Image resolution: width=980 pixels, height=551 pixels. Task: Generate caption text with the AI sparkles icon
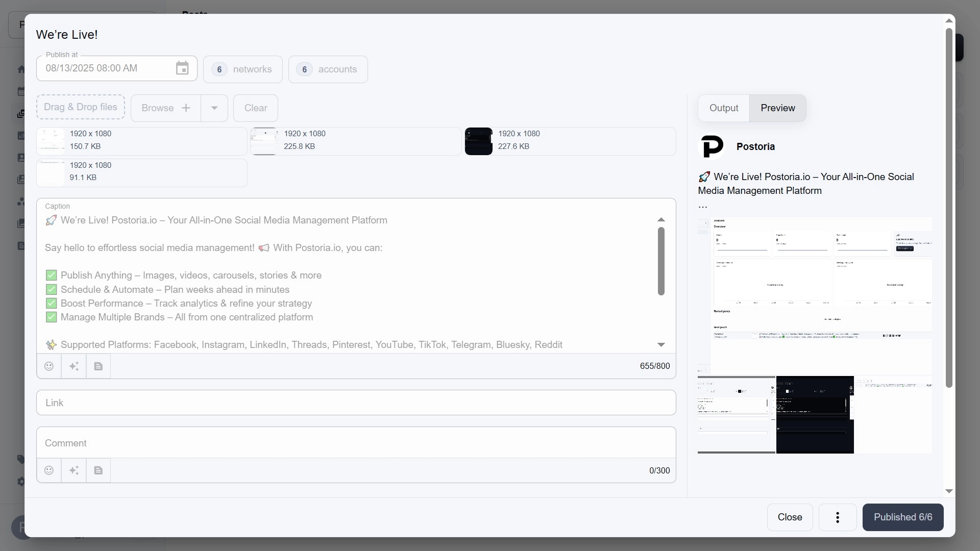(x=73, y=366)
